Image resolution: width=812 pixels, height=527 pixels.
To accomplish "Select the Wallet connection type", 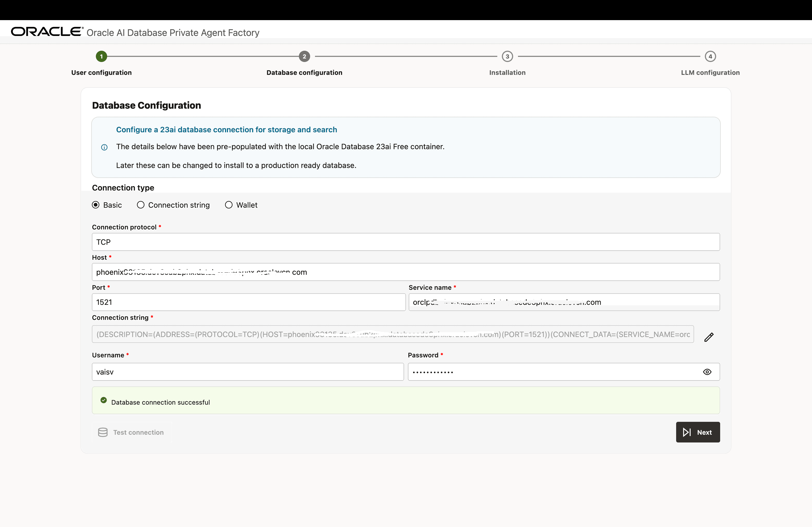I will (229, 205).
